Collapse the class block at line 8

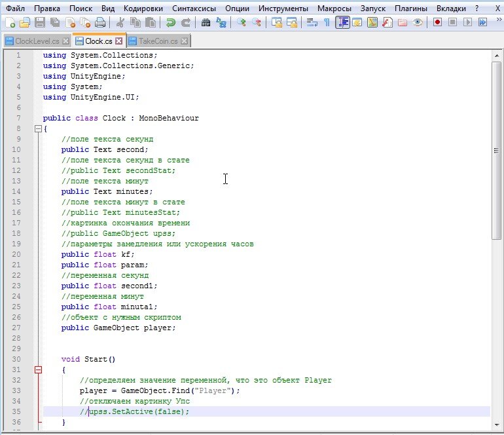(x=38, y=129)
